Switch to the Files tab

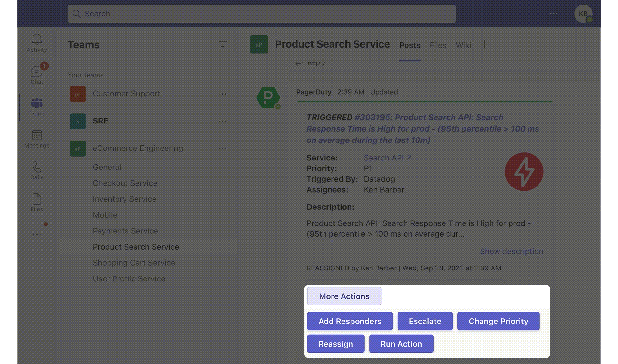[x=438, y=45]
